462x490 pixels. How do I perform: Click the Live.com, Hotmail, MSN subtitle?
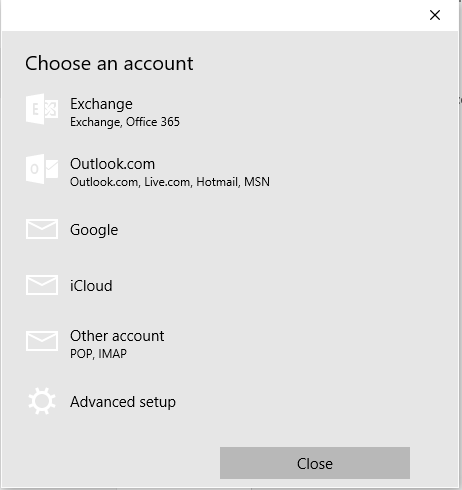tap(207, 182)
